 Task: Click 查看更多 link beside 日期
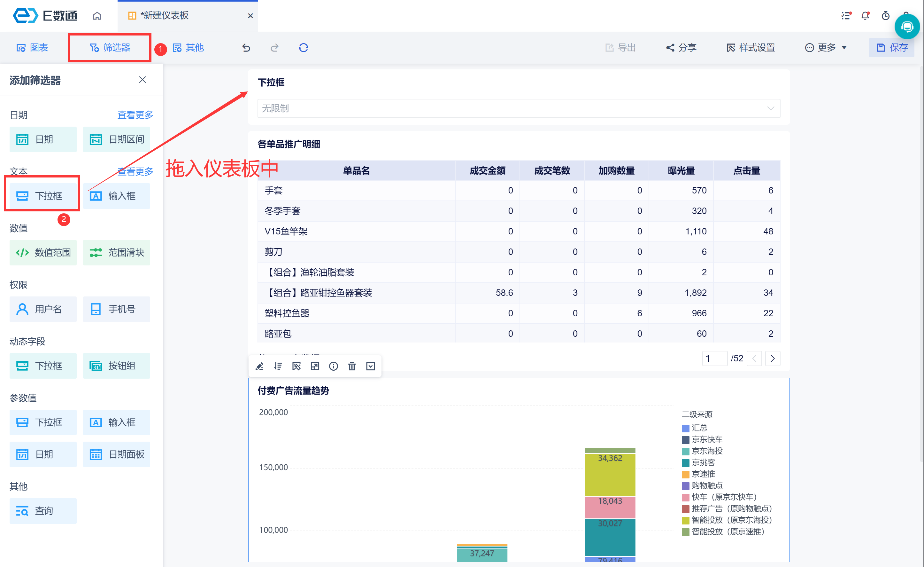click(135, 115)
